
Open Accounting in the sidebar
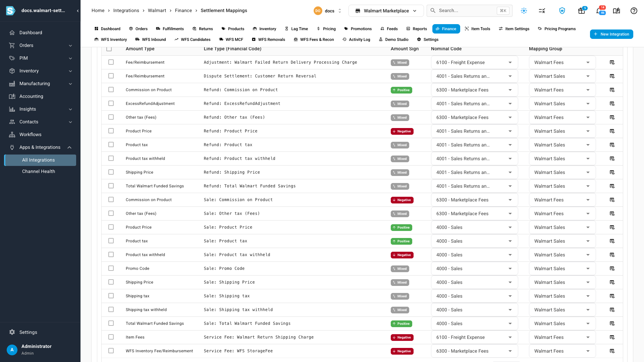(x=31, y=96)
